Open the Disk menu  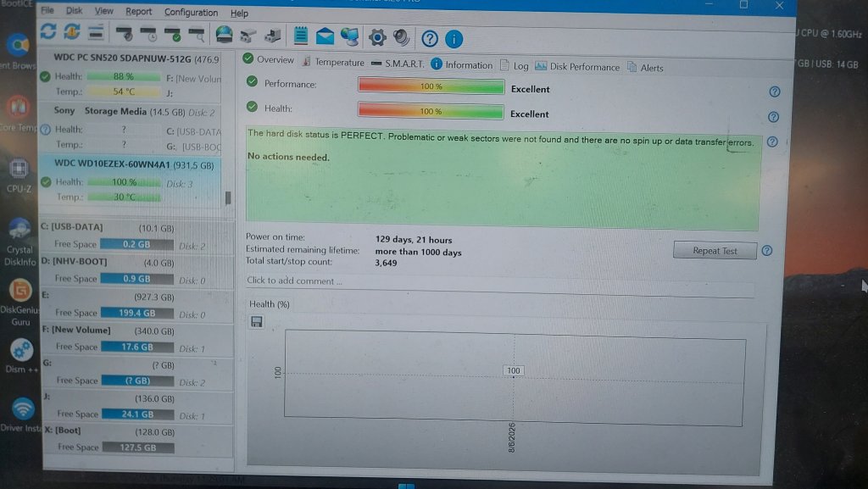coord(75,10)
